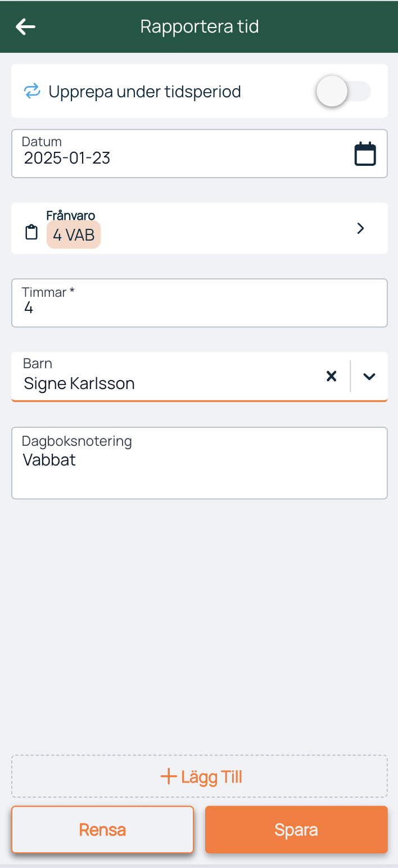This screenshot has height=868, width=398.
Task: Go back using the header arrow
Action: tap(25, 26)
